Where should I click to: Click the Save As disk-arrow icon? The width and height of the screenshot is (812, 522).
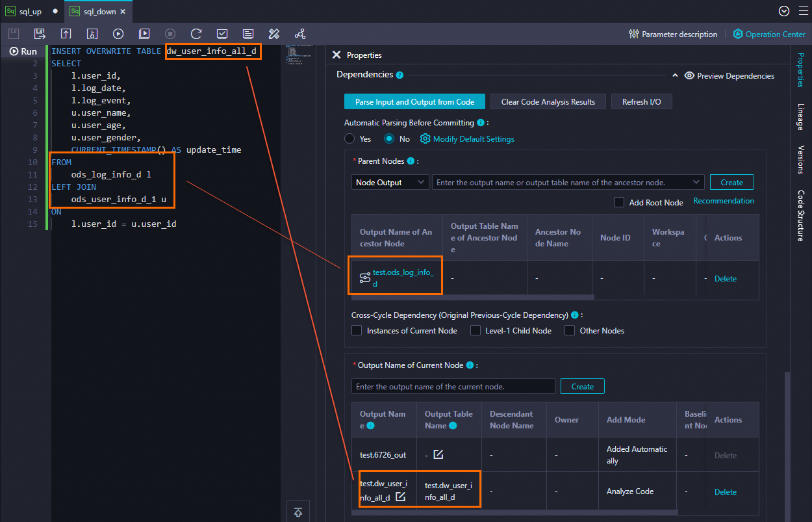tap(40, 34)
